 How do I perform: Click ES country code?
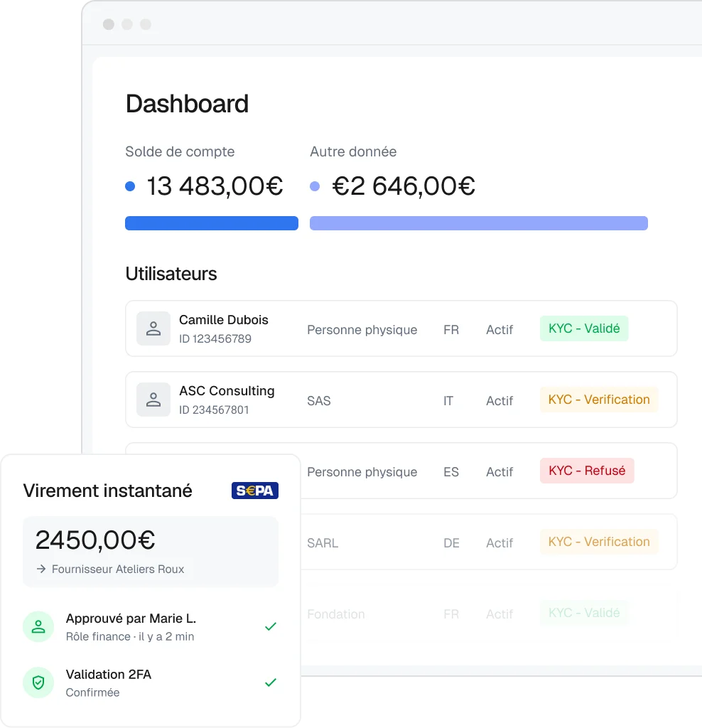point(451,472)
